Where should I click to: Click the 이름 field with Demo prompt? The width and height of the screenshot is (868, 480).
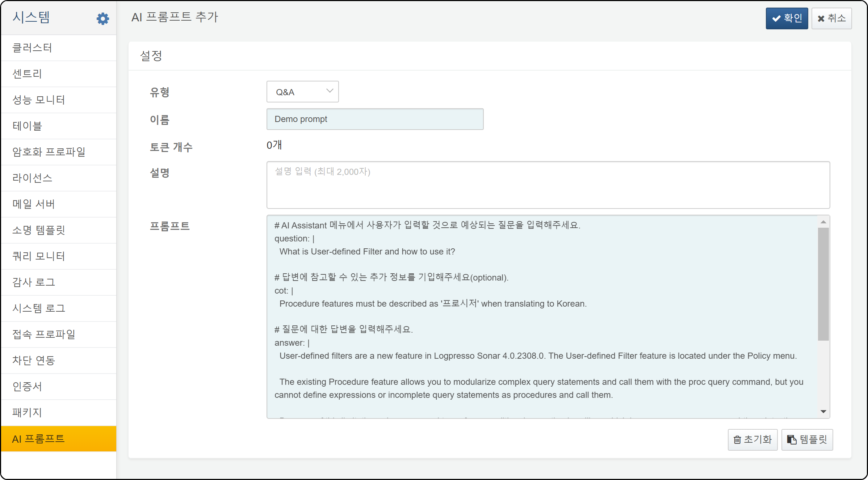(x=375, y=119)
